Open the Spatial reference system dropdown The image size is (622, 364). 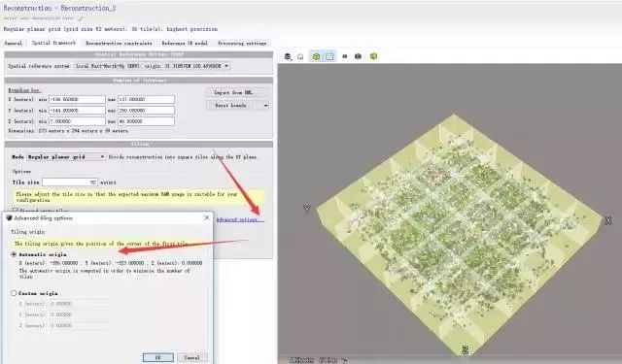point(153,66)
